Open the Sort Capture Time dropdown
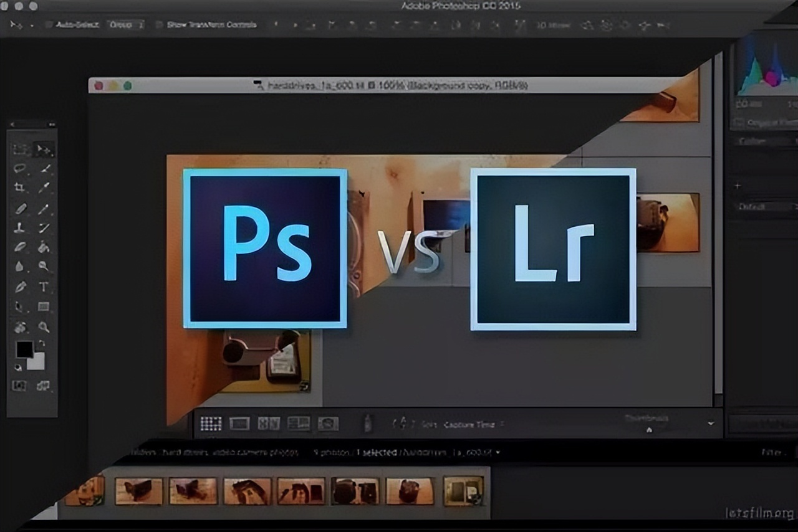The width and height of the screenshot is (798, 532). [474, 424]
